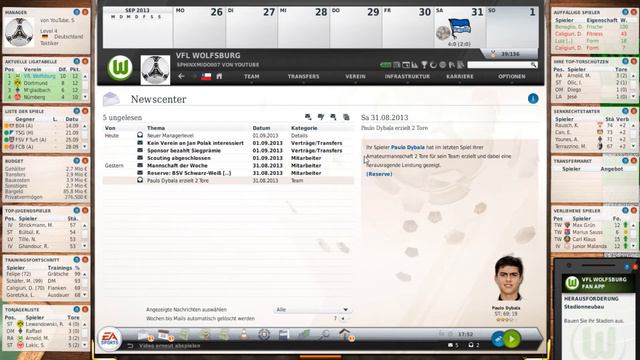Viewport: 640px width, 360px height.
Task: Click scroll down arrow in Top-Jugendspieler widget
Action: coord(85,246)
